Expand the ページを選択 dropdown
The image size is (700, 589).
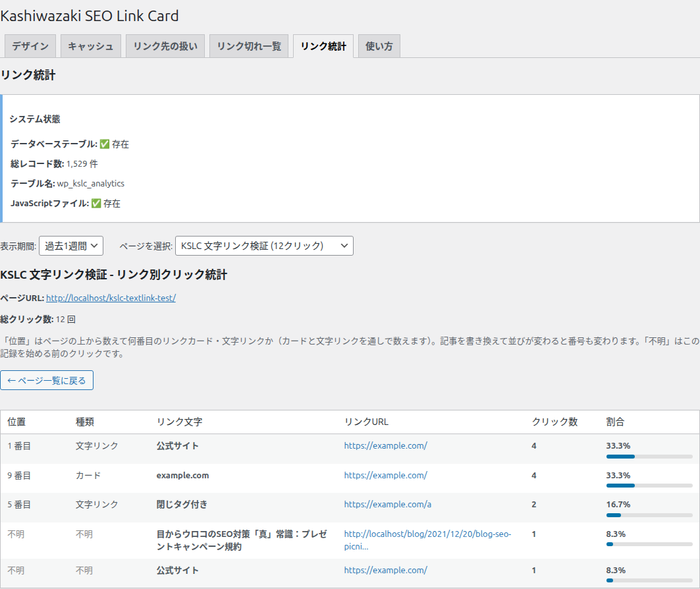click(264, 246)
